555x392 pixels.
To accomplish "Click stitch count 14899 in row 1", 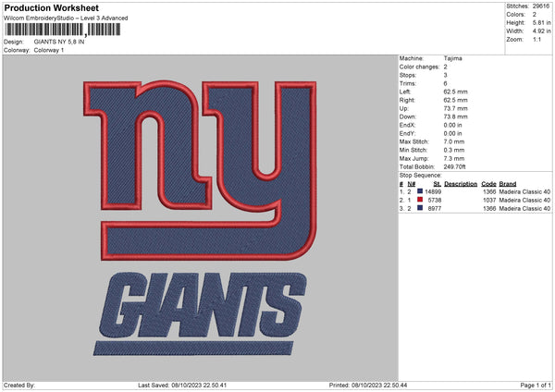I will (x=433, y=191).
